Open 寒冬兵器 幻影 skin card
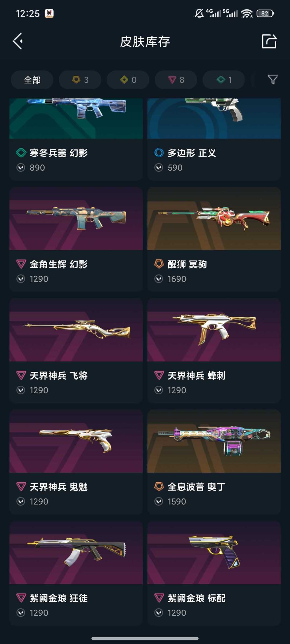The width and height of the screenshot is (290, 644). click(76, 139)
